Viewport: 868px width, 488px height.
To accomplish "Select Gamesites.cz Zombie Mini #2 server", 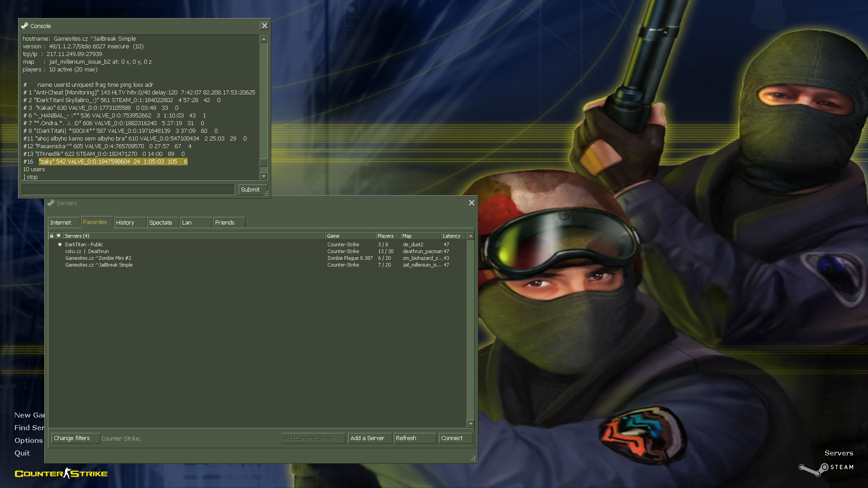I will [x=258, y=258].
